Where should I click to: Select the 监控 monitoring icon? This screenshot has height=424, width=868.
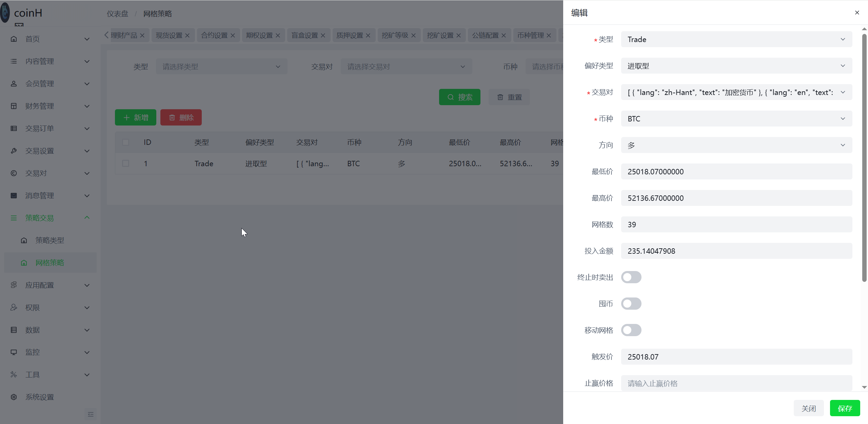[14, 352]
